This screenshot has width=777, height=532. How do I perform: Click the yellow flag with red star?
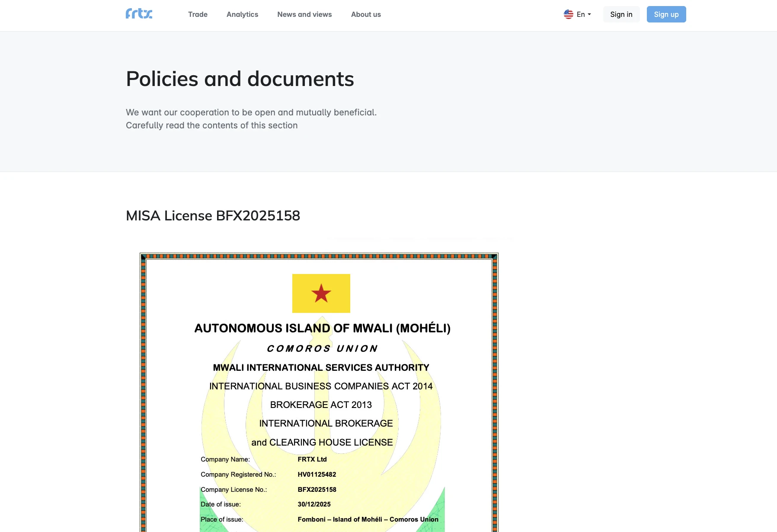pos(321,293)
